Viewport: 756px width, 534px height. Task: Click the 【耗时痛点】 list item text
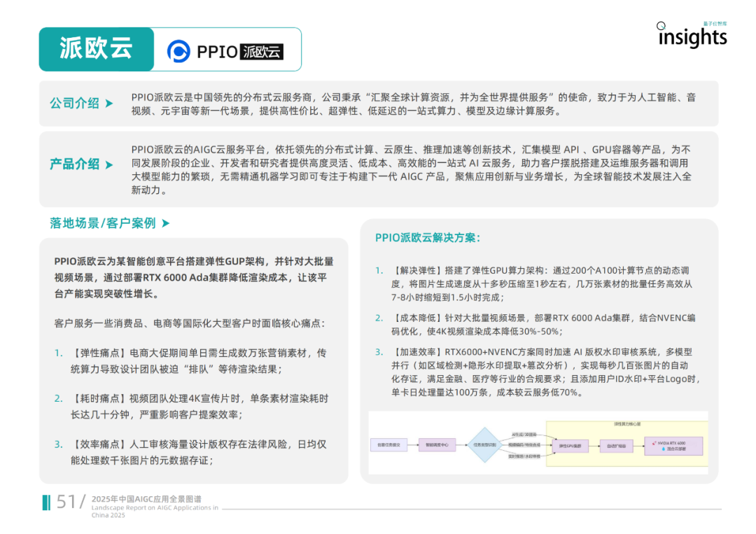coord(199,407)
